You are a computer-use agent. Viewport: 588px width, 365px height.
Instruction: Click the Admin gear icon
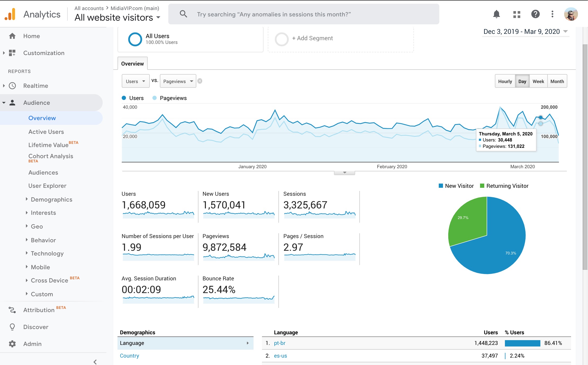pos(12,344)
